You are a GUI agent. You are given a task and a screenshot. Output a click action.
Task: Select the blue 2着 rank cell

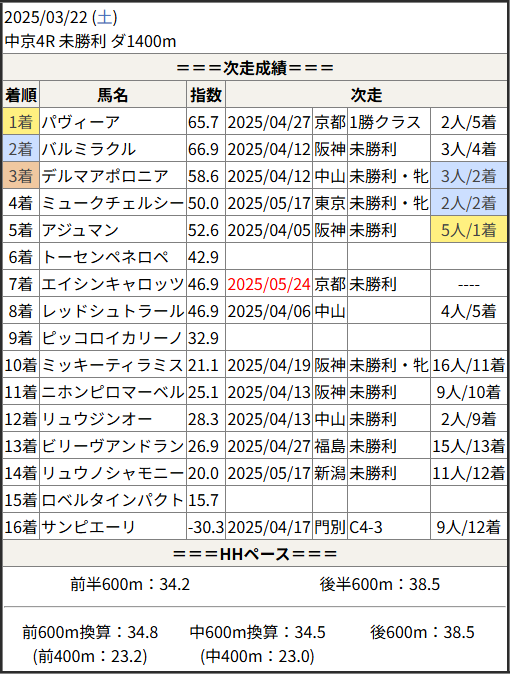coord(21,149)
